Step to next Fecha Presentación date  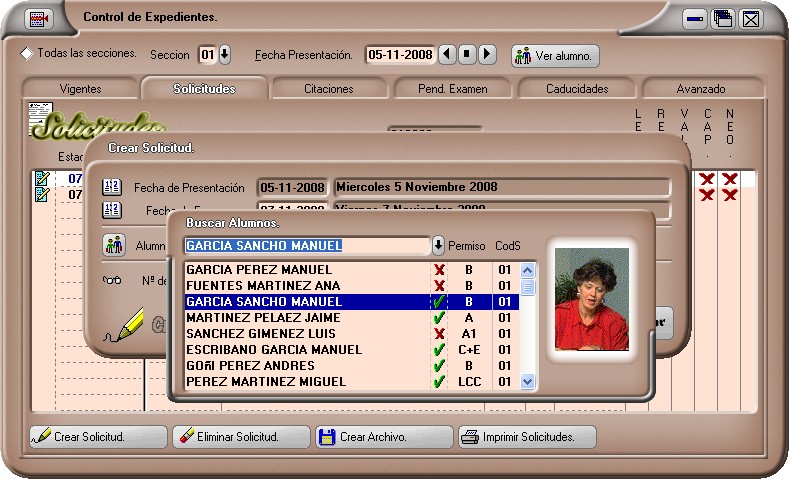pos(485,55)
